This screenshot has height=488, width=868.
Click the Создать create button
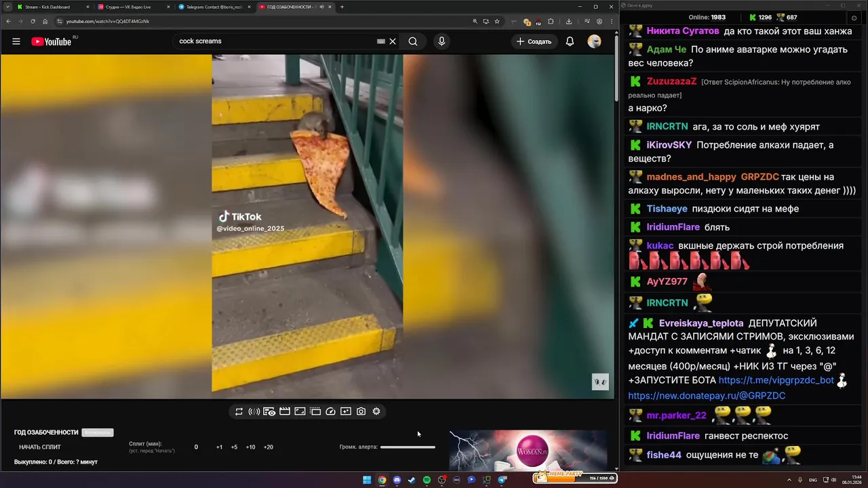[x=534, y=41]
